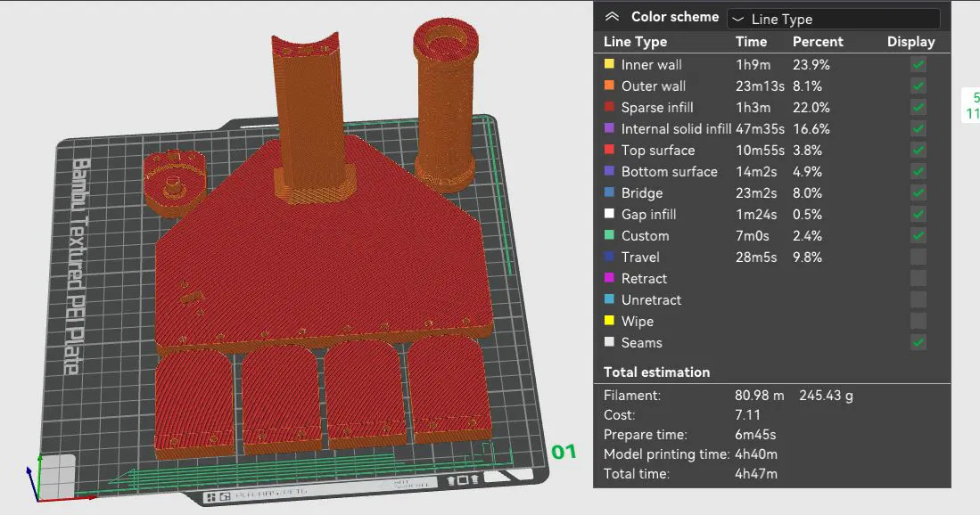Toggle Gap infill display checkbox
Image resolution: width=980 pixels, height=515 pixels.
918,214
